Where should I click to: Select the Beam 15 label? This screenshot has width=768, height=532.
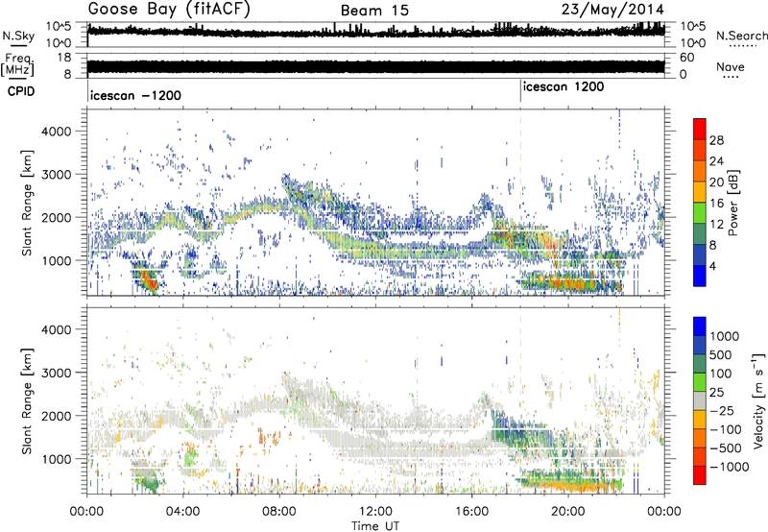[374, 11]
